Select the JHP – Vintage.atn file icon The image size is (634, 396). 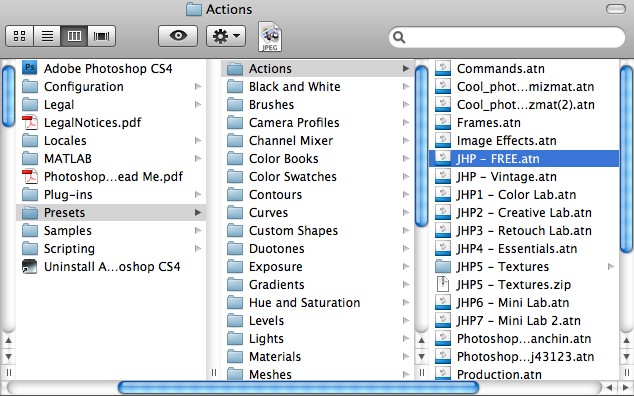pyautogui.click(x=443, y=176)
